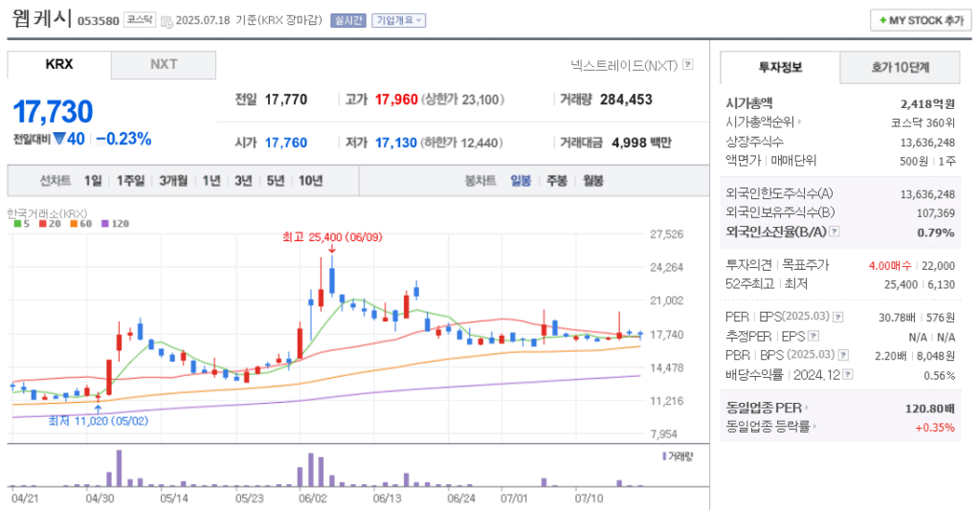The image size is (980, 510).
Task: Click the 최저 11,020 (05/02) chart marker
Action: [x=99, y=421]
